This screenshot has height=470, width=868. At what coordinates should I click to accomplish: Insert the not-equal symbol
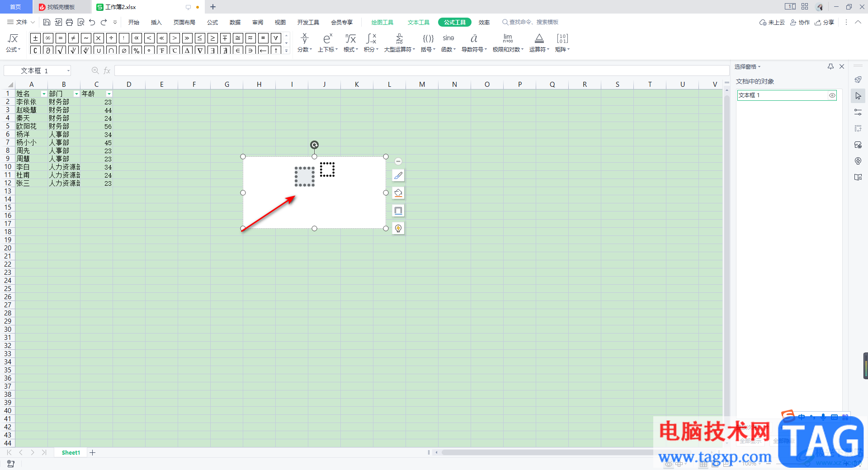pos(73,38)
